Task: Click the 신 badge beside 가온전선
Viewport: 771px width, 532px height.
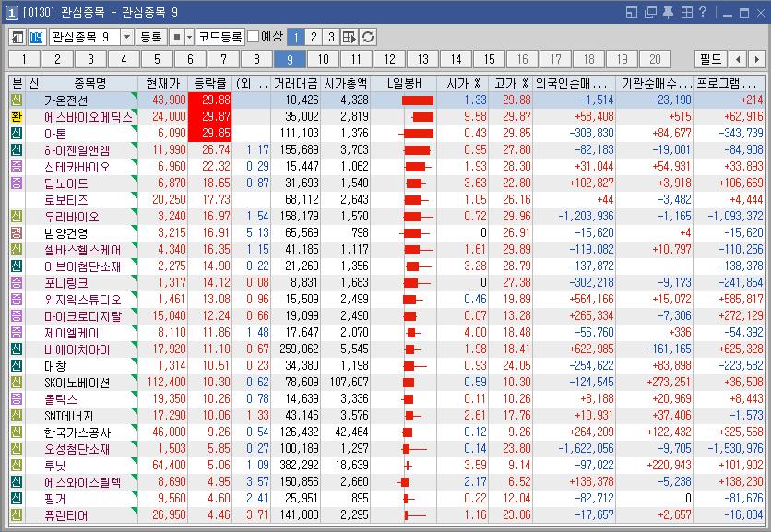Action: tap(17, 100)
